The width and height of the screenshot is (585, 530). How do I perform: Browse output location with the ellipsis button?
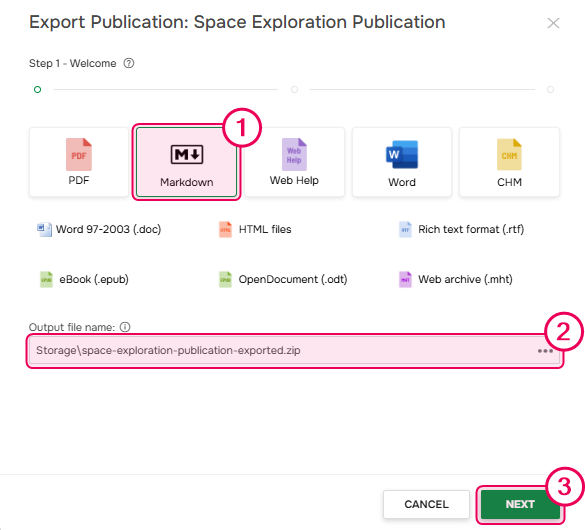coord(545,351)
